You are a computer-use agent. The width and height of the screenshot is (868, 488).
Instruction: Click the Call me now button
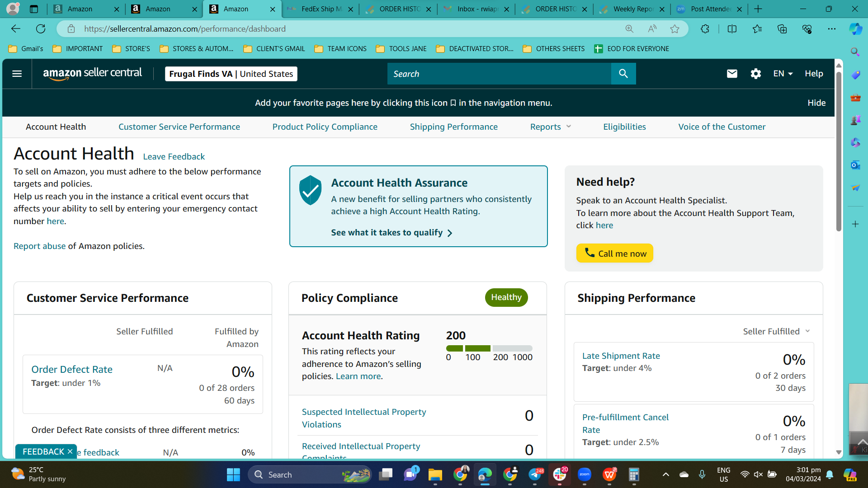614,253
